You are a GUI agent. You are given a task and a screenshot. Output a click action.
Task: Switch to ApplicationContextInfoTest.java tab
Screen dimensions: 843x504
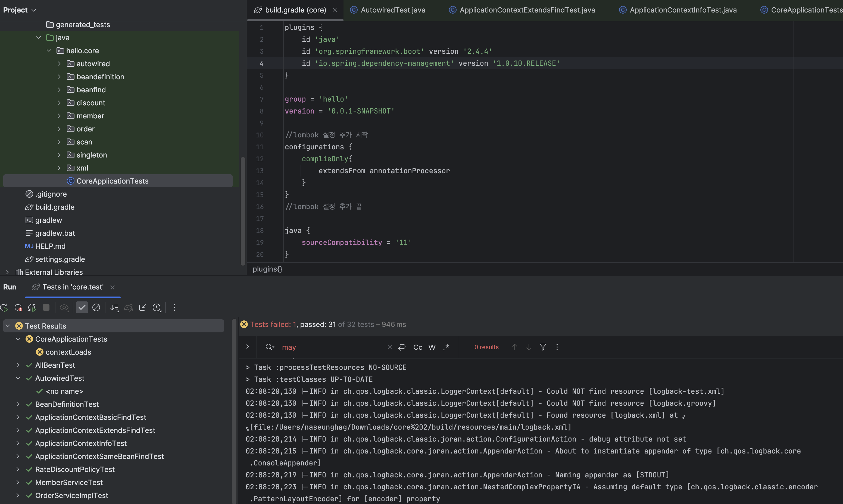click(x=678, y=10)
